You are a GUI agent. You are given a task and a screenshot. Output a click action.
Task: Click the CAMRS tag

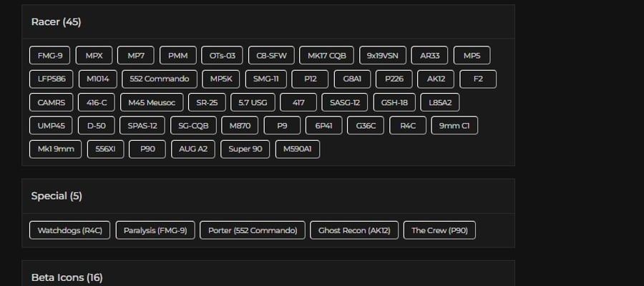point(52,102)
